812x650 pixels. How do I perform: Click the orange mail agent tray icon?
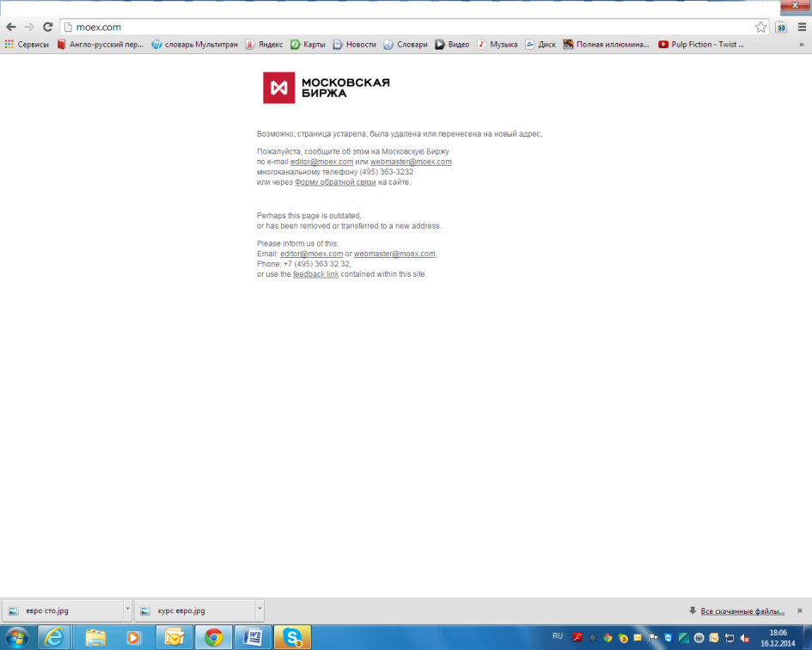tap(714, 638)
